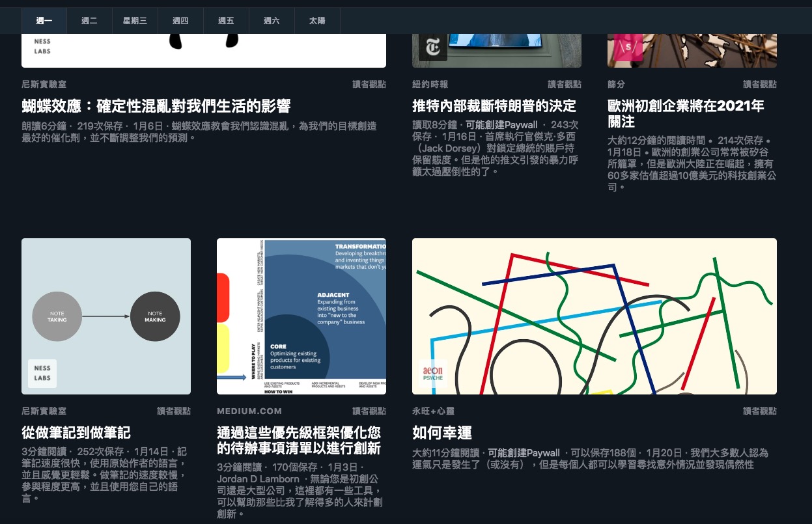Open the 星期三 tab
This screenshot has height=524, width=812.
pyautogui.click(x=135, y=21)
